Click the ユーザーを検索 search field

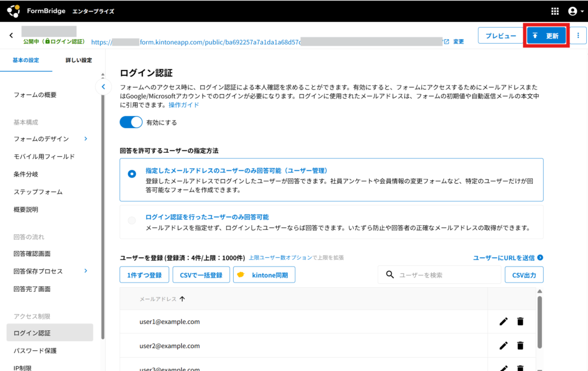pyautogui.click(x=445, y=275)
